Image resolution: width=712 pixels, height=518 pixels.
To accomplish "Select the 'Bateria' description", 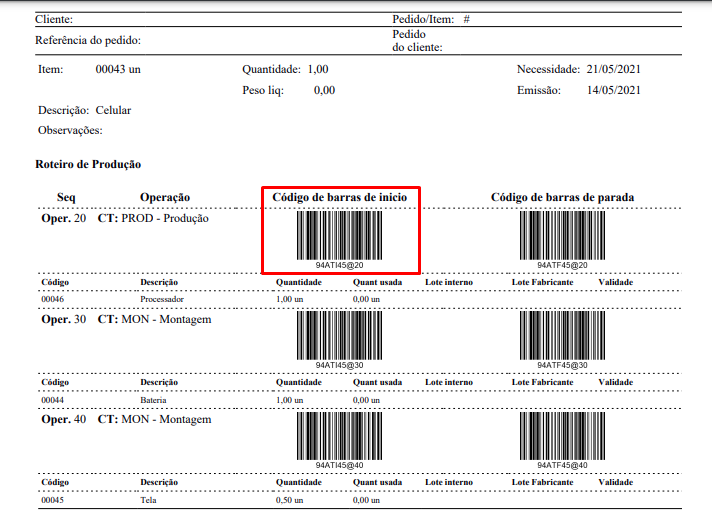I will (x=153, y=400).
